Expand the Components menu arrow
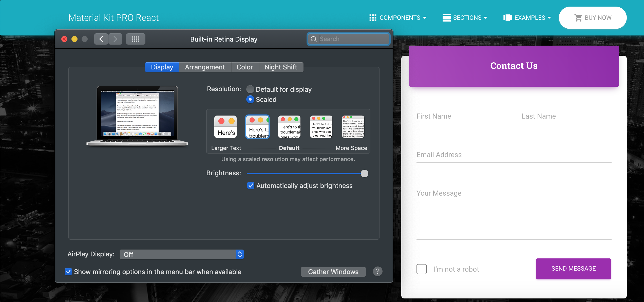 425,18
